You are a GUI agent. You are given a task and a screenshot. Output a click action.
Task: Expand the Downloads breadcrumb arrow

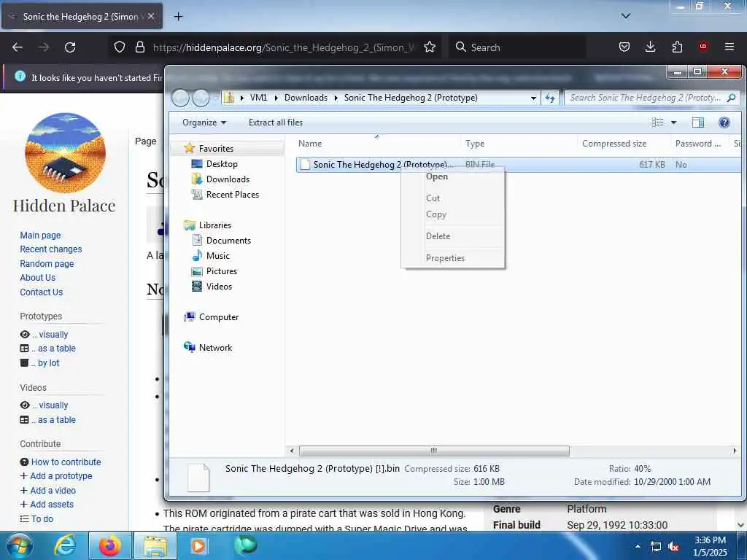coord(336,98)
